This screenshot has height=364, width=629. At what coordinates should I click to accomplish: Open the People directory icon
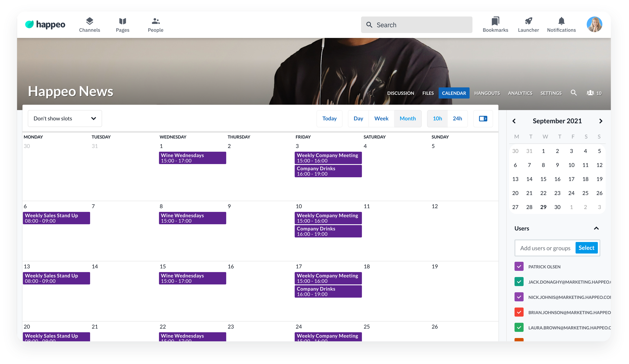pos(155,21)
